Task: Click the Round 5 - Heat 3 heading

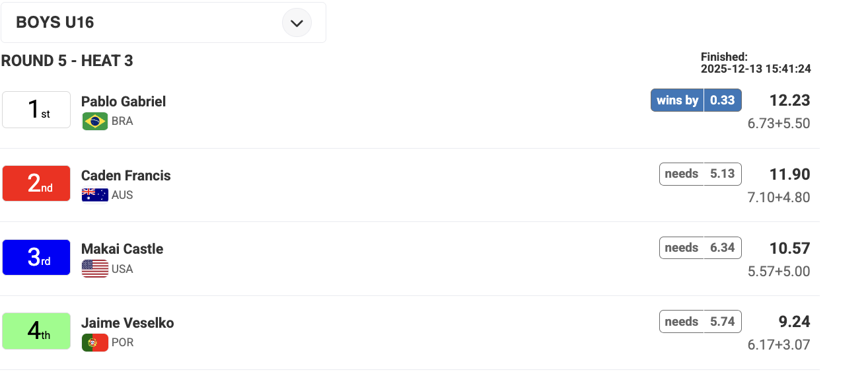Action: (x=67, y=61)
